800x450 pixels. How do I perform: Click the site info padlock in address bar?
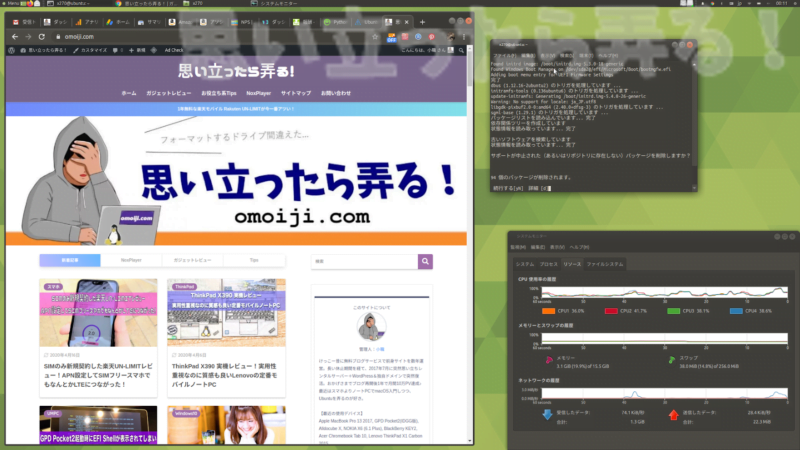[x=58, y=37]
